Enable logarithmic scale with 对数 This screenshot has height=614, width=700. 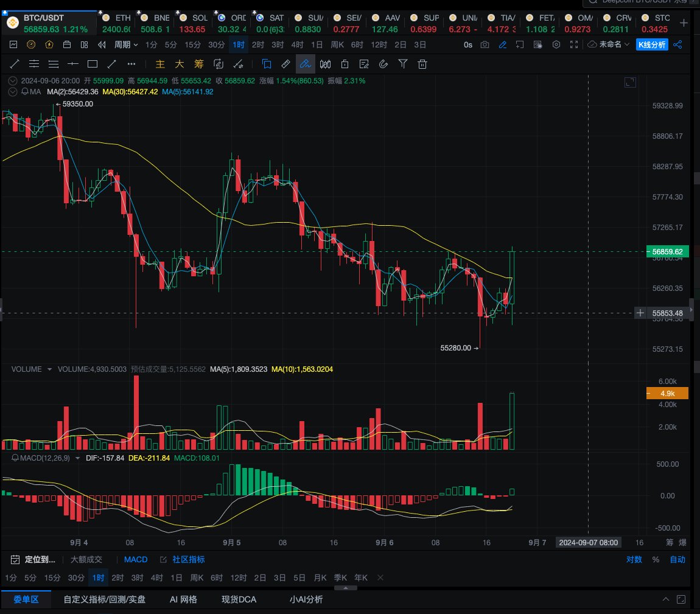coord(634,559)
